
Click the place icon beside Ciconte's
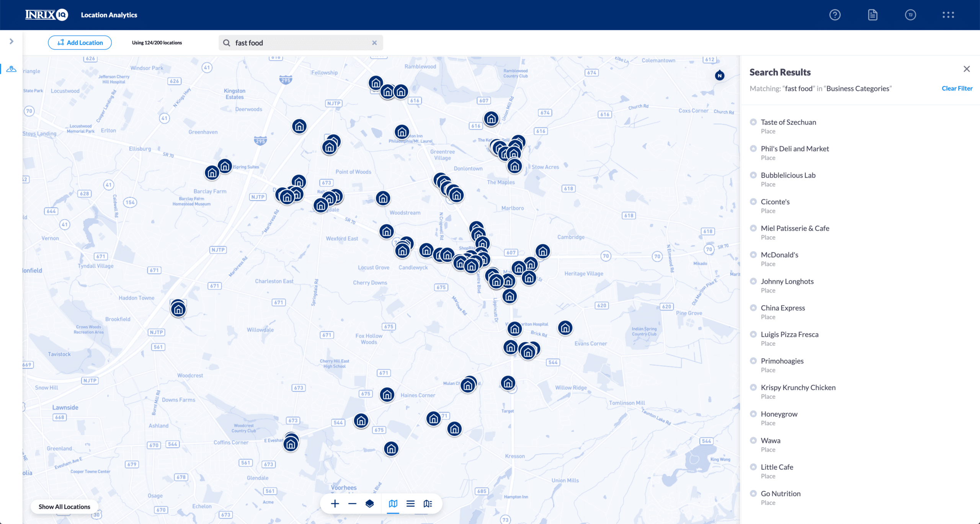pos(753,201)
